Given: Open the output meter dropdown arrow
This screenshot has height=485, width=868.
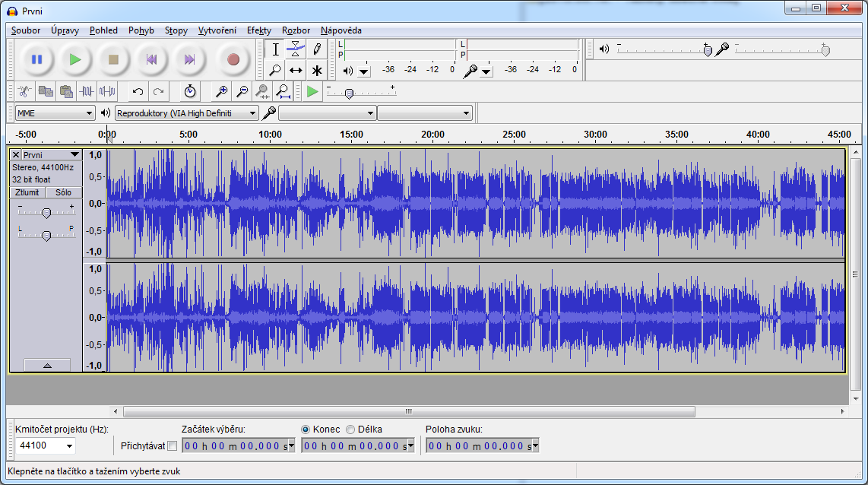Looking at the screenshot, I should click(x=364, y=71).
